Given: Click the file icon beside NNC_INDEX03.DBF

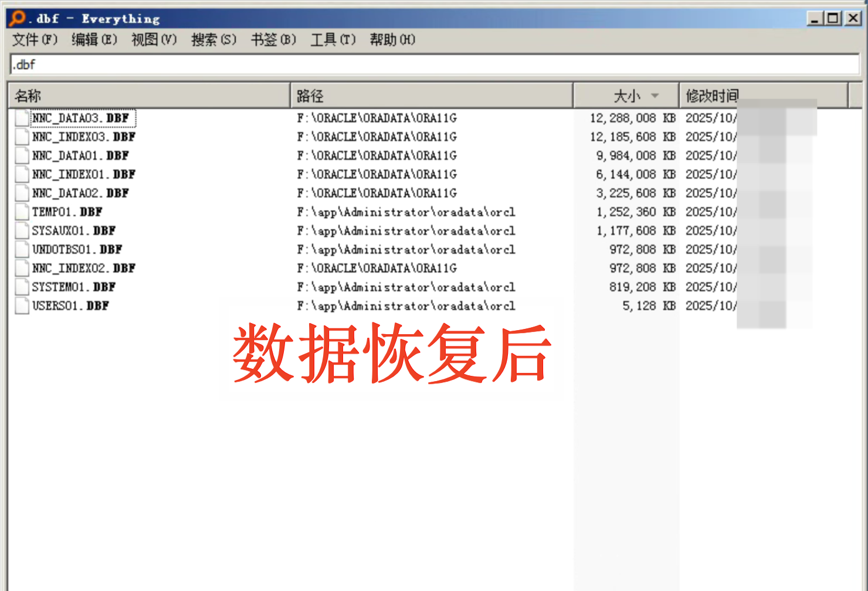Looking at the screenshot, I should [x=22, y=137].
